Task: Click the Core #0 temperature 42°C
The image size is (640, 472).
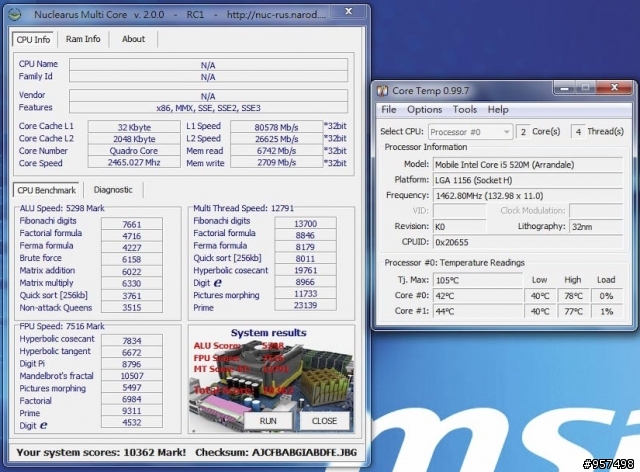Action: pyautogui.click(x=478, y=296)
